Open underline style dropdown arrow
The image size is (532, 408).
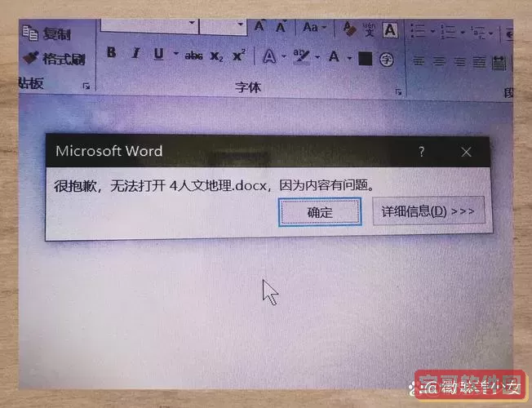[x=175, y=54]
